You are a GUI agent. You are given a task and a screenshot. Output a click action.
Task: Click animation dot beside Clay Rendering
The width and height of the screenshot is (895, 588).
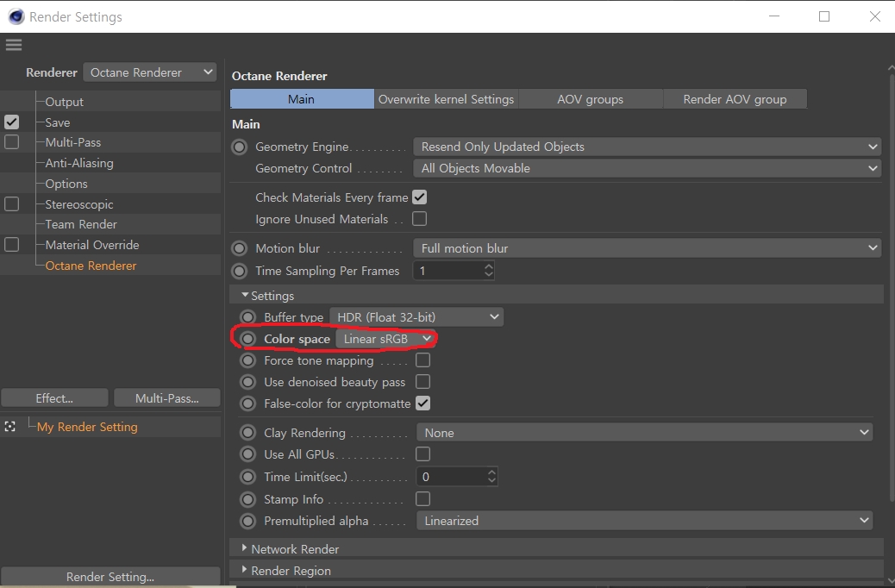(247, 433)
